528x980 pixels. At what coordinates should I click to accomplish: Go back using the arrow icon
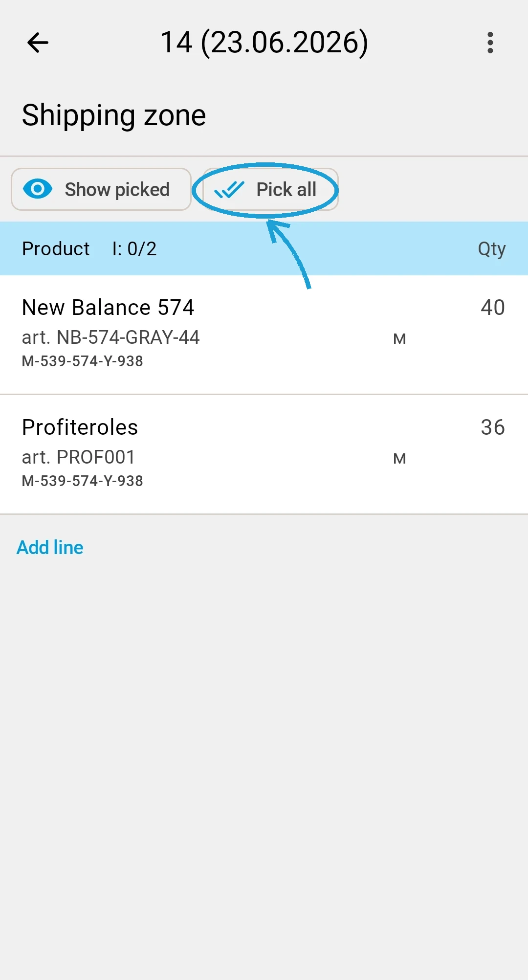[38, 43]
